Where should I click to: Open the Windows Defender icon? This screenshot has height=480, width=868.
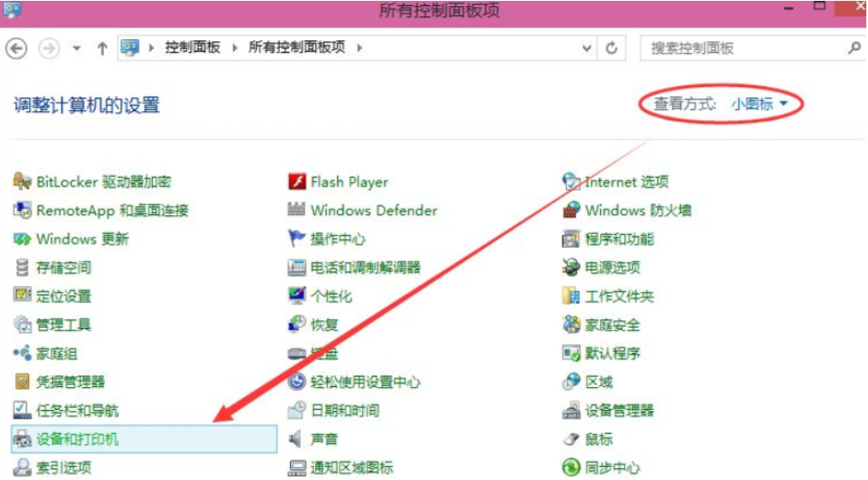pyautogui.click(x=297, y=210)
